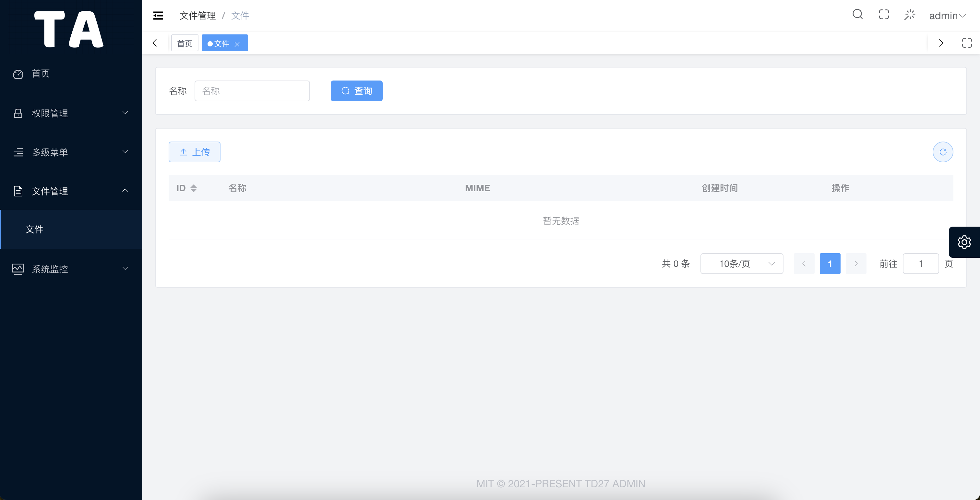Toggle the theme sparkle icon

coord(910,15)
